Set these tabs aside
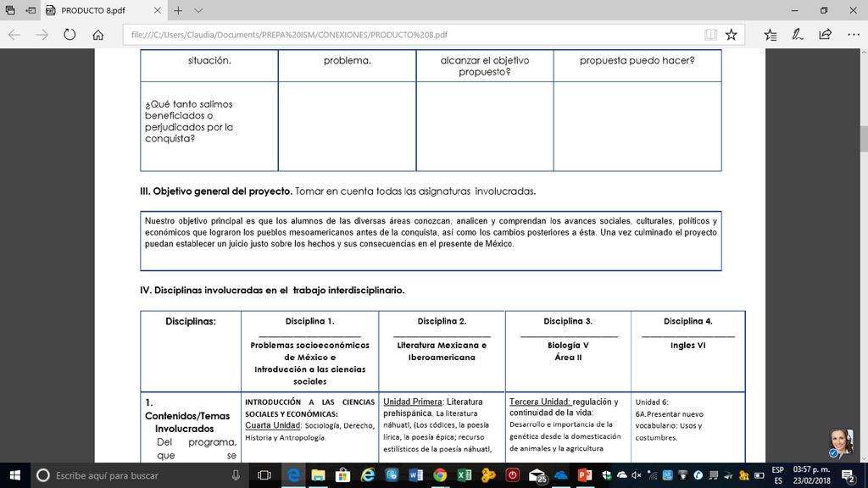The height and width of the screenshot is (488, 868). tap(31, 10)
